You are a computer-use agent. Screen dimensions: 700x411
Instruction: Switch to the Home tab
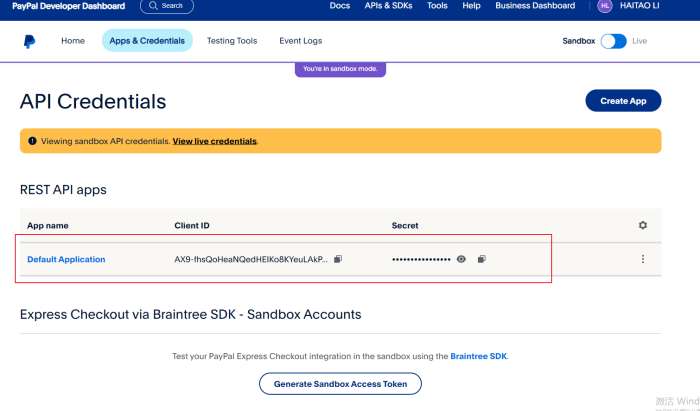click(x=73, y=41)
